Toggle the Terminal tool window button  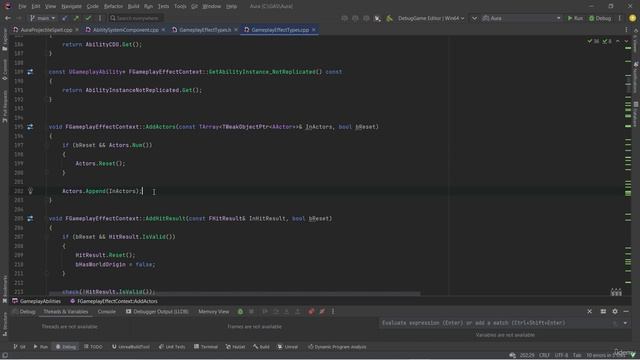pyautogui.click(x=206, y=347)
